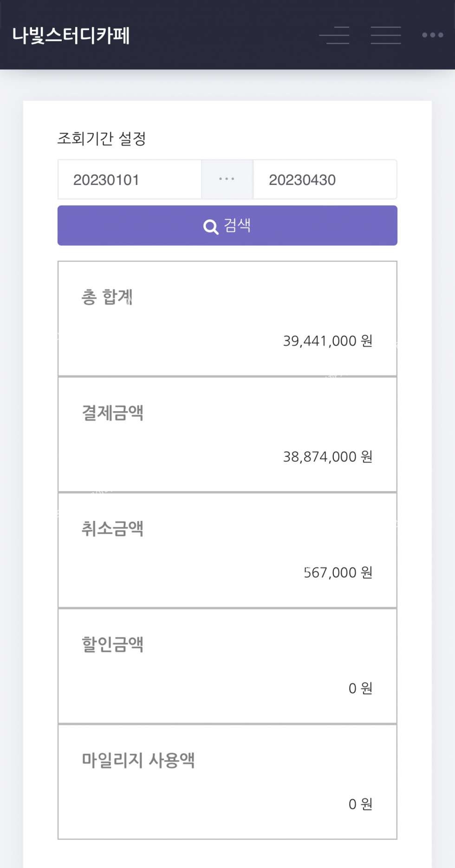Focus the start date field 20230101
Screen dimensions: 455x868
[x=130, y=180]
